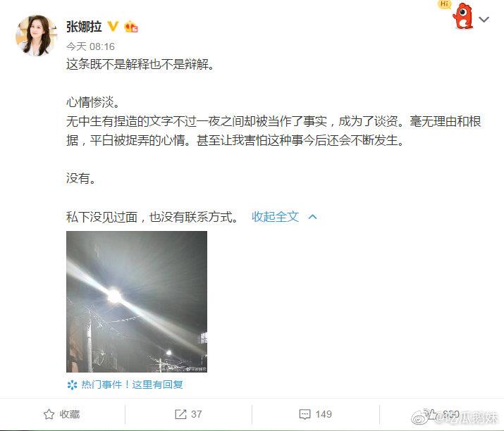Open post options chevron dropdown
Image resolution: width=504 pixels, height=431 pixels.
coord(484,20)
